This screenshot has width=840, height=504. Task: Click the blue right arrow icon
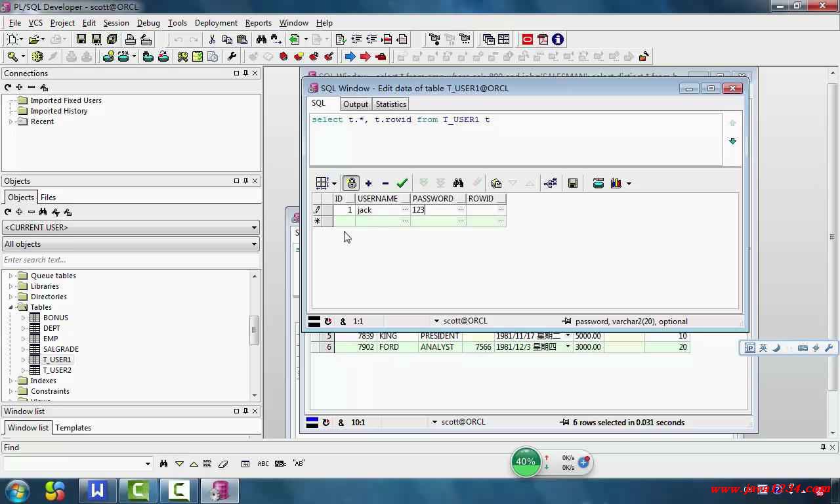[x=350, y=56]
